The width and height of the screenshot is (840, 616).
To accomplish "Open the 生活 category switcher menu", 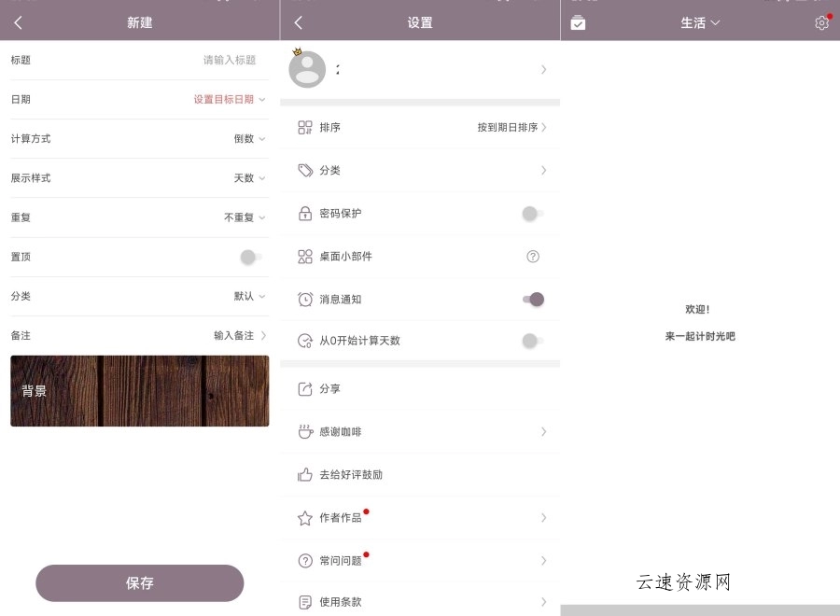I will point(700,22).
